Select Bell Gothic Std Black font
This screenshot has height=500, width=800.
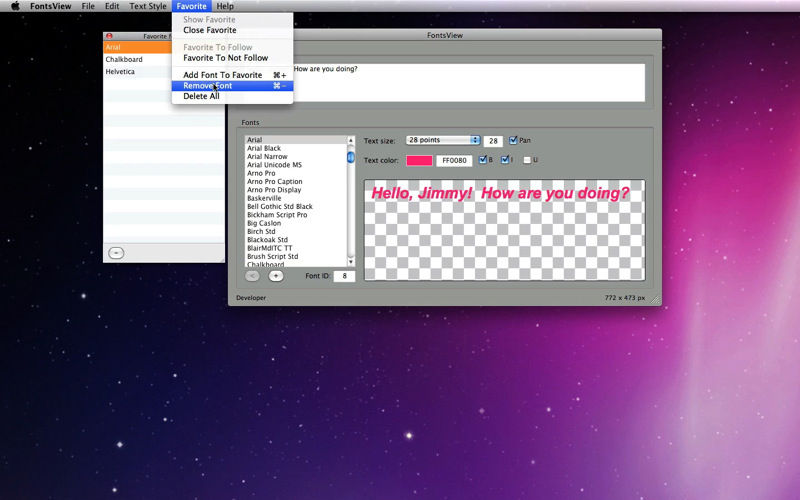click(296, 207)
